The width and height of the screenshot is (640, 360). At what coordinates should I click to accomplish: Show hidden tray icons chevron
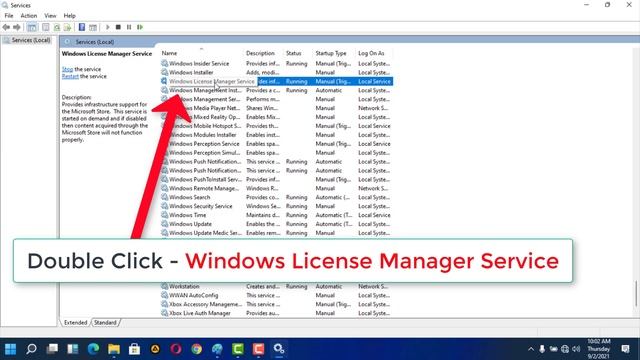531,349
